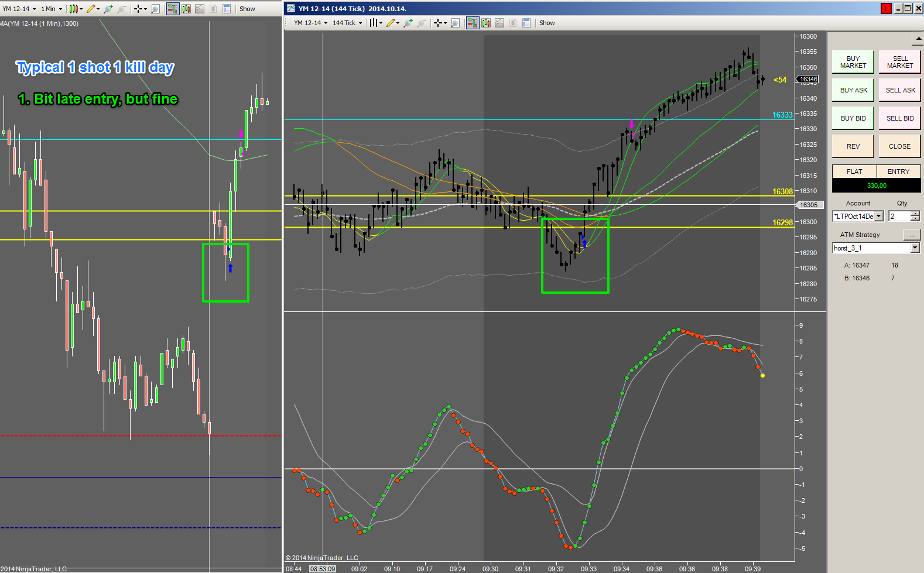Open Strategies dollar icon in 144 Tick chart

pyautogui.click(x=513, y=23)
